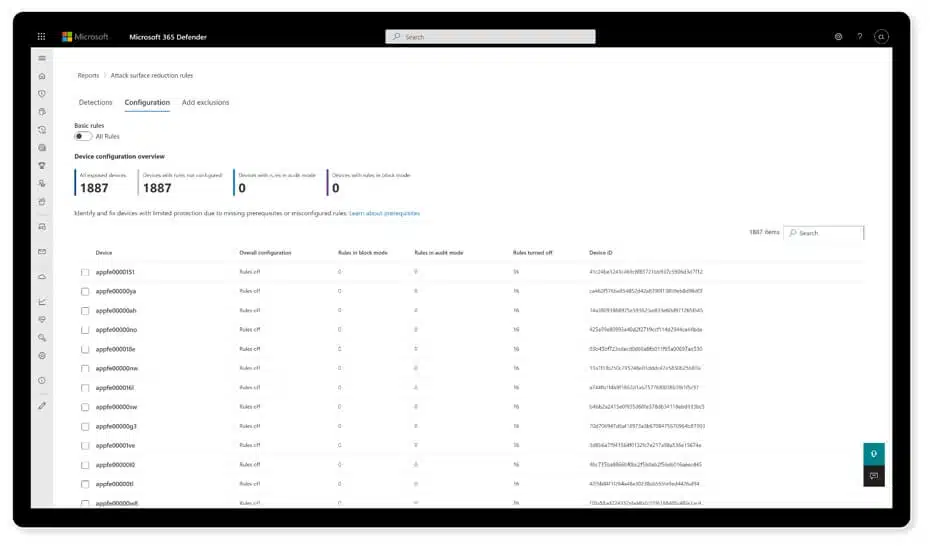Sort by the Device column header
935x552 pixels.
pyautogui.click(x=104, y=253)
